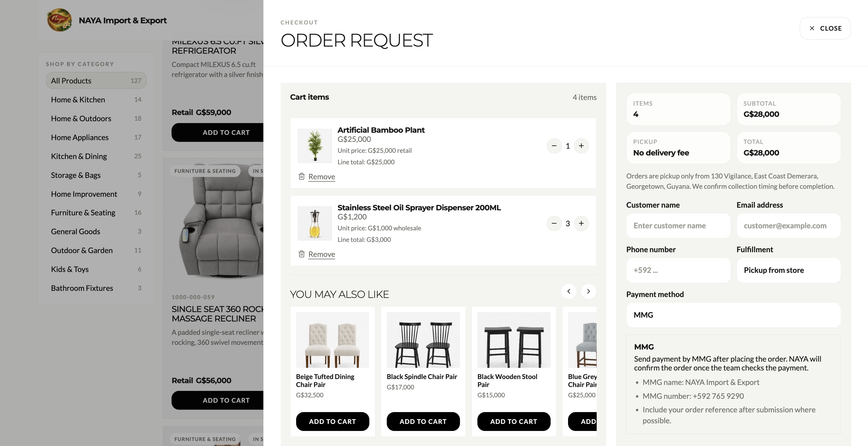This screenshot has width=868, height=446.
Task: Click the Email address input field
Action: 789,226
